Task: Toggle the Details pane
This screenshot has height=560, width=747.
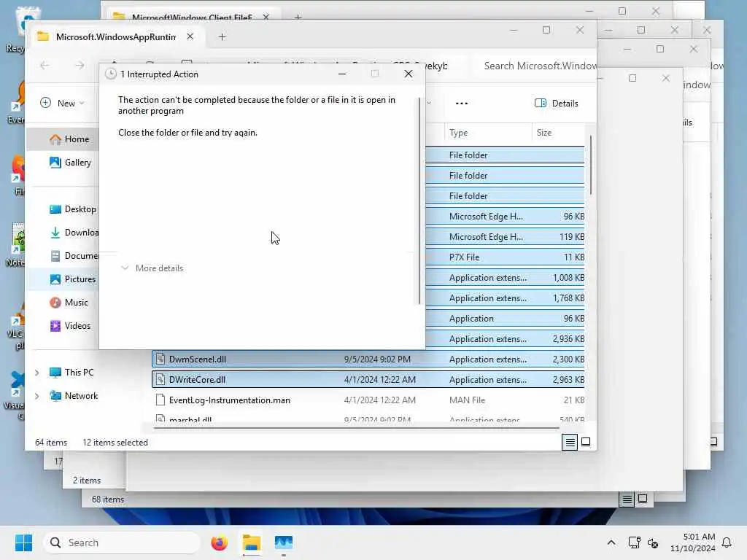Action: point(556,104)
